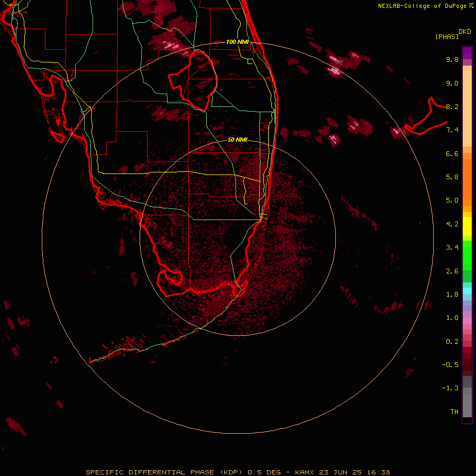Click the 100 NMI range ring label
Image resolution: width=476 pixels, height=476 pixels.
[237, 42]
